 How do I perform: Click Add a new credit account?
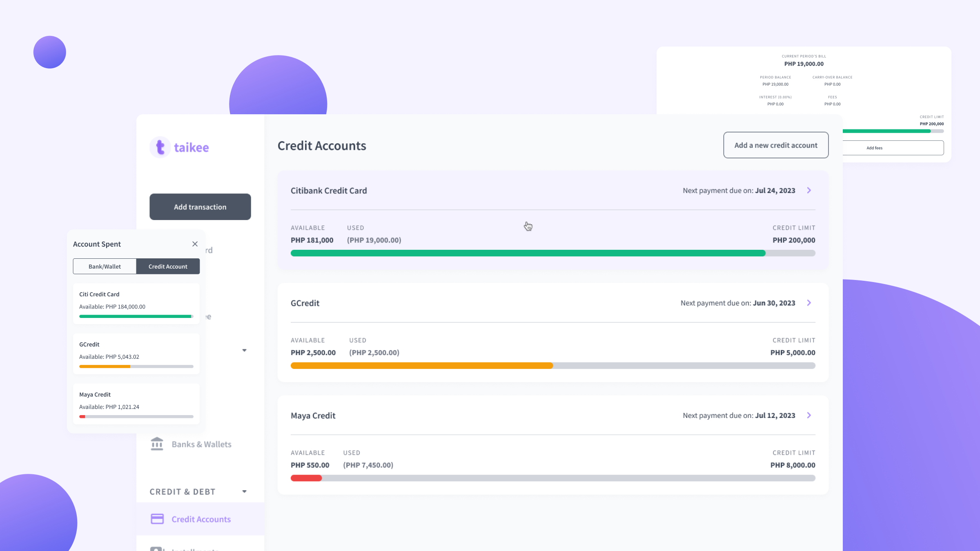click(776, 145)
